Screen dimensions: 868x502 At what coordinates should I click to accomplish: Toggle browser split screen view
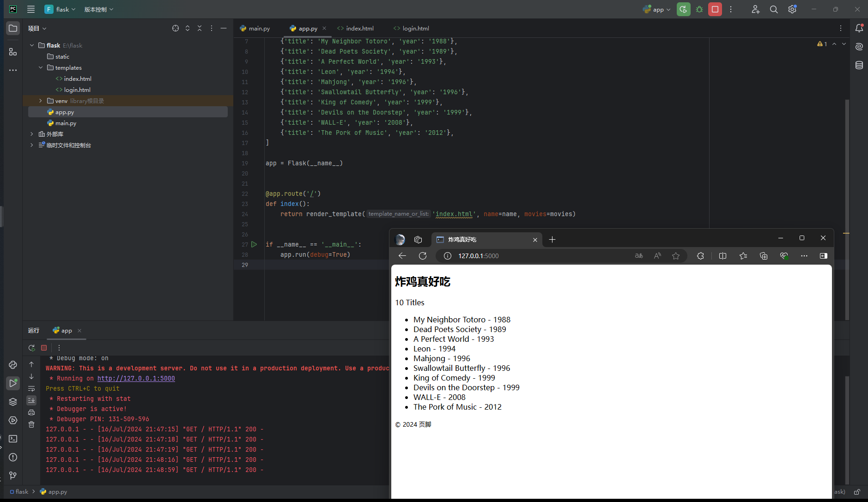(x=722, y=256)
